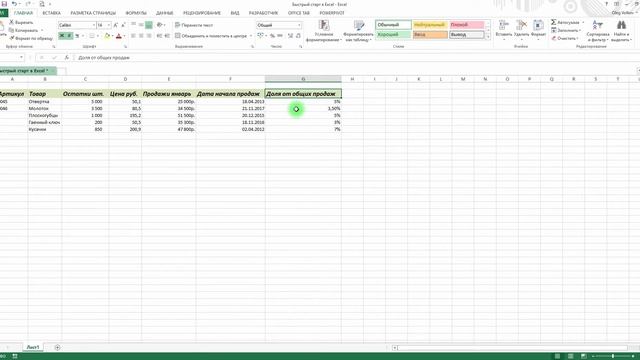Decrease font size with the small A icon
The height and width of the screenshot is (360, 640).
tap(123, 25)
